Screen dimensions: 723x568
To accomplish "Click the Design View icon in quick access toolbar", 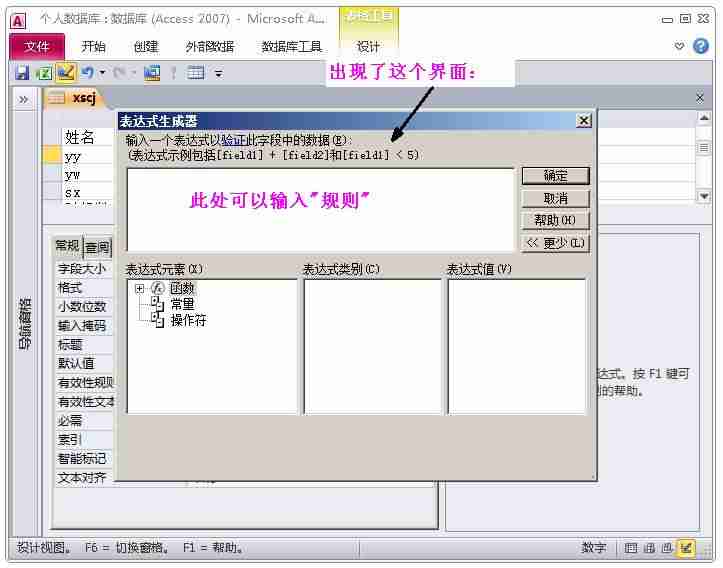I will [x=65, y=72].
